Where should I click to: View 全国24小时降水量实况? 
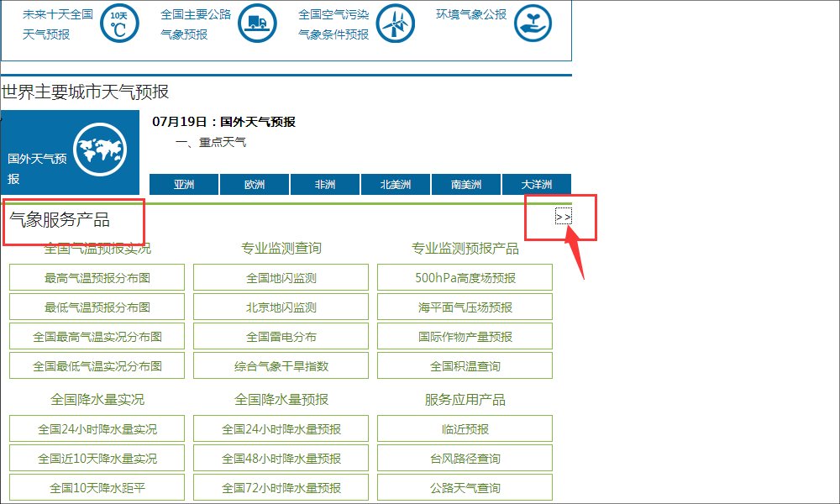pyautogui.click(x=96, y=428)
